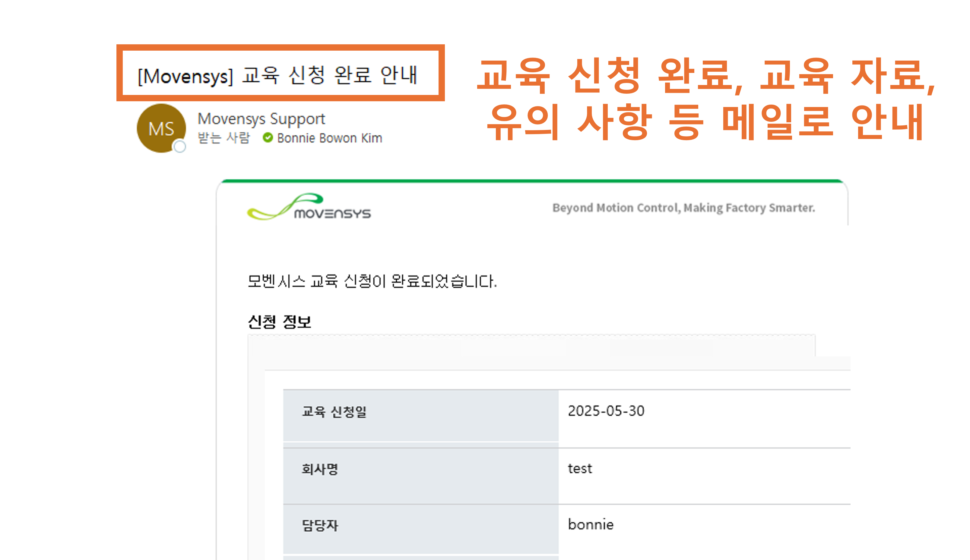The height and width of the screenshot is (560, 970).
Task: Click the '담당자' table label
Action: pyautogui.click(x=320, y=525)
